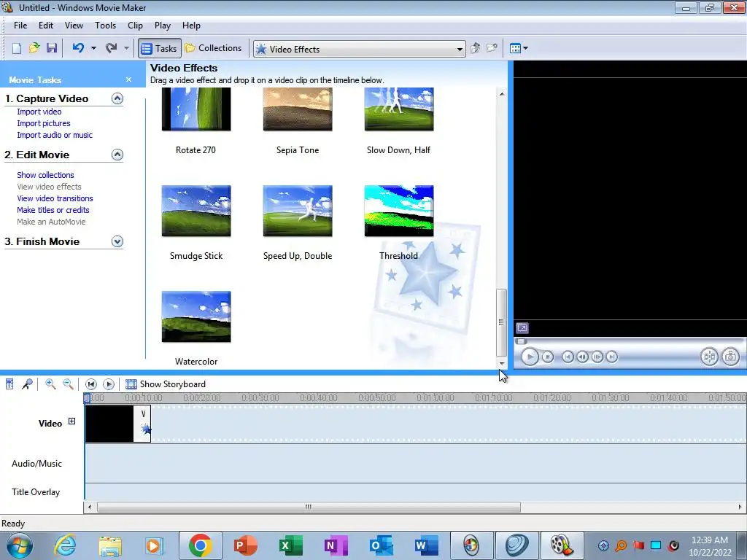747x560 pixels.
Task: Close the Movie Tasks pane
Action: click(x=128, y=79)
